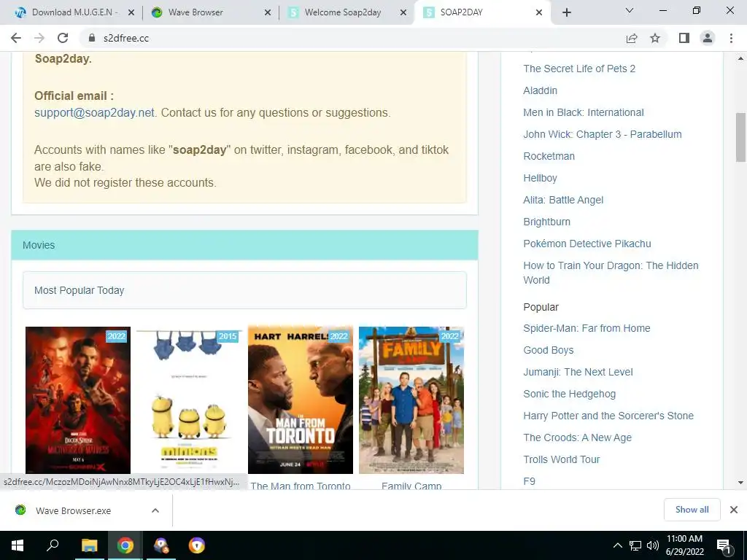Close the Welcome Soap2day tab
This screenshot has width=747, height=560.
(x=403, y=12)
